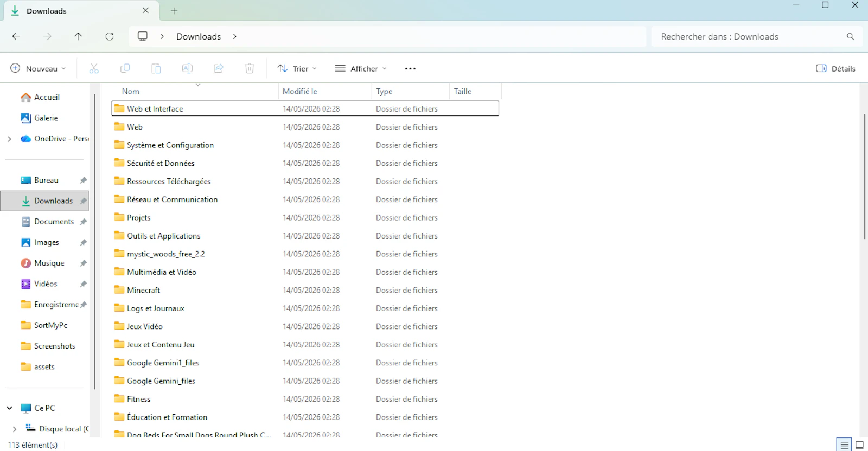Select the Réseau et Communication folder
The height and width of the screenshot is (451, 868).
(x=305, y=199)
